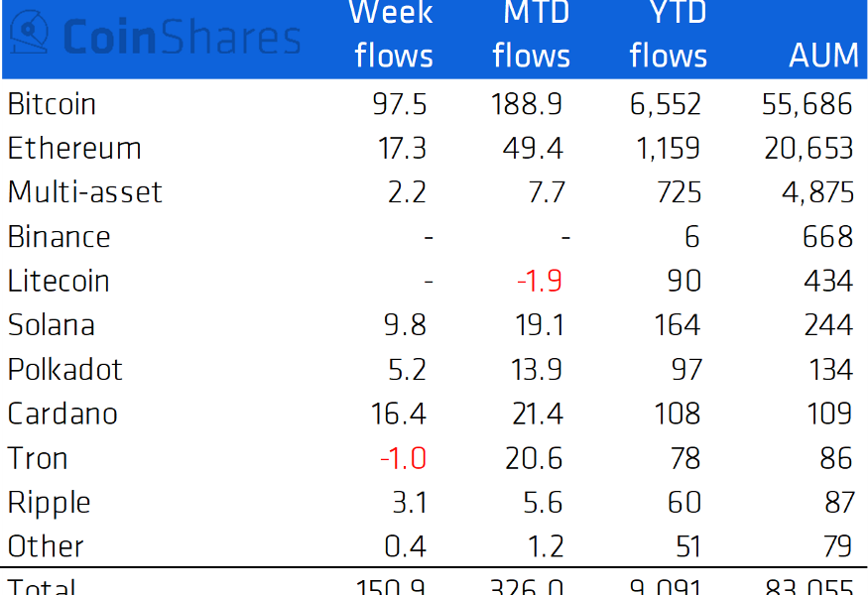Image resolution: width=868 pixels, height=595 pixels.
Task: Click the CoinShares logo icon
Action: 29,32
